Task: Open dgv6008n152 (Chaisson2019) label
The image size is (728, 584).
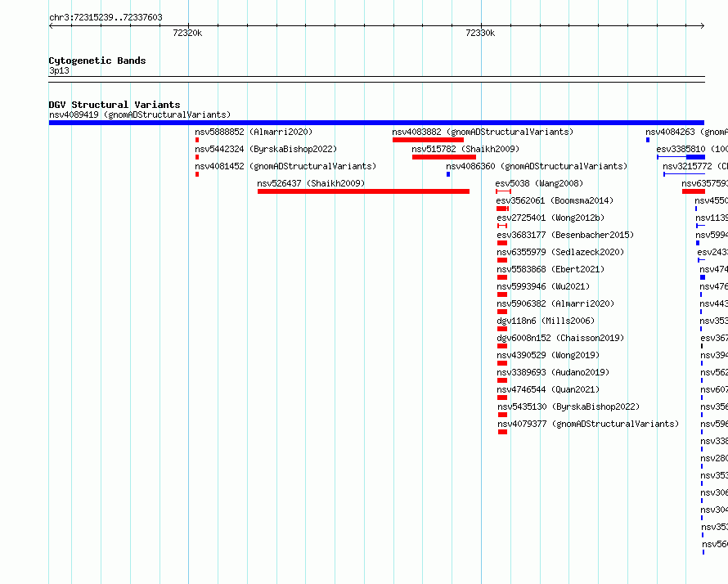Action: (x=560, y=338)
